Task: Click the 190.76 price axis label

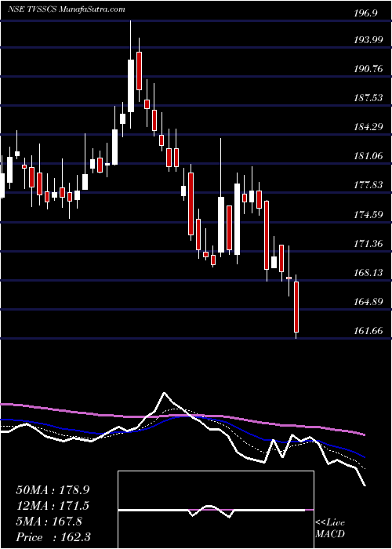Action: (367, 69)
